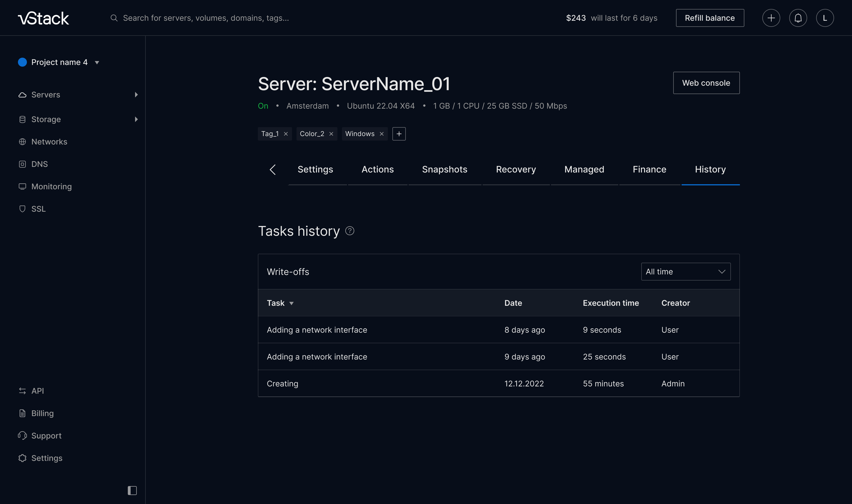Viewport: 852px width, 504px height.
Task: Open the All time period dropdown
Action: click(x=686, y=272)
